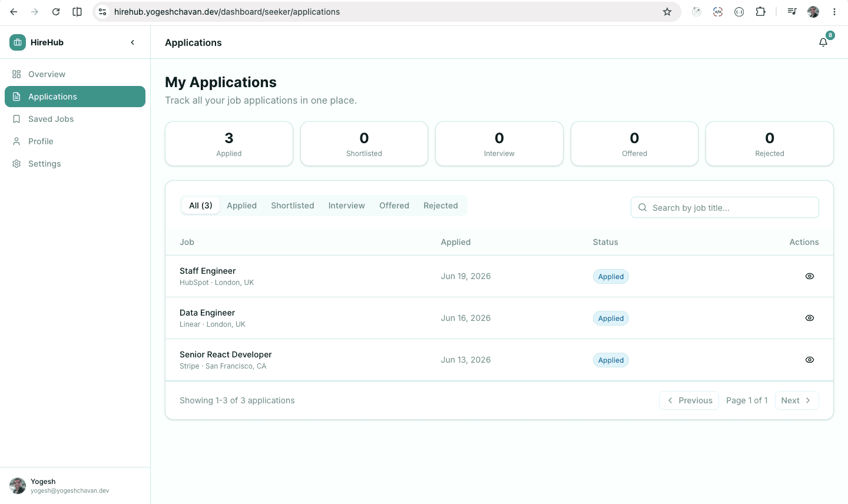Click the Rejected count card
Viewport: 848px width, 504px height.
pyautogui.click(x=770, y=144)
